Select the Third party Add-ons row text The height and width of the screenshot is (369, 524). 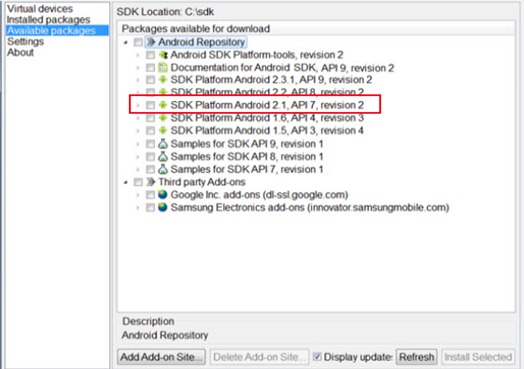[x=202, y=182]
